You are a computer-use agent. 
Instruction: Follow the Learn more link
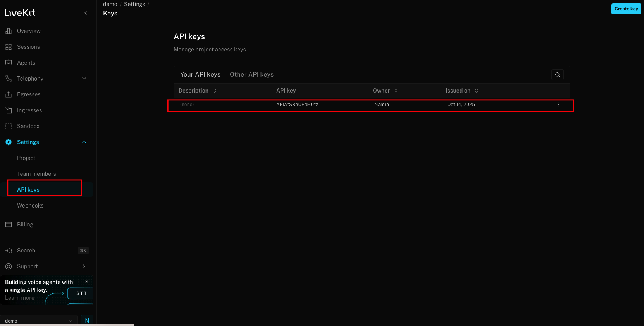(x=20, y=298)
